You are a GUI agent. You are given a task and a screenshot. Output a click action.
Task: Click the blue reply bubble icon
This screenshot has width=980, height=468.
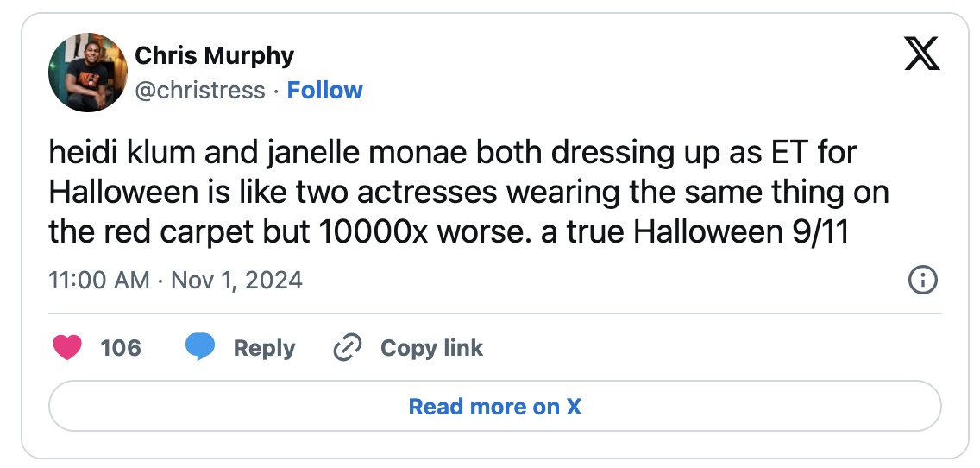pos(200,348)
